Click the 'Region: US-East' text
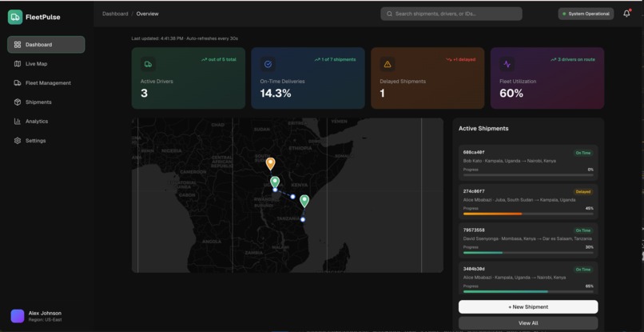The width and height of the screenshot is (644, 332). (45, 320)
